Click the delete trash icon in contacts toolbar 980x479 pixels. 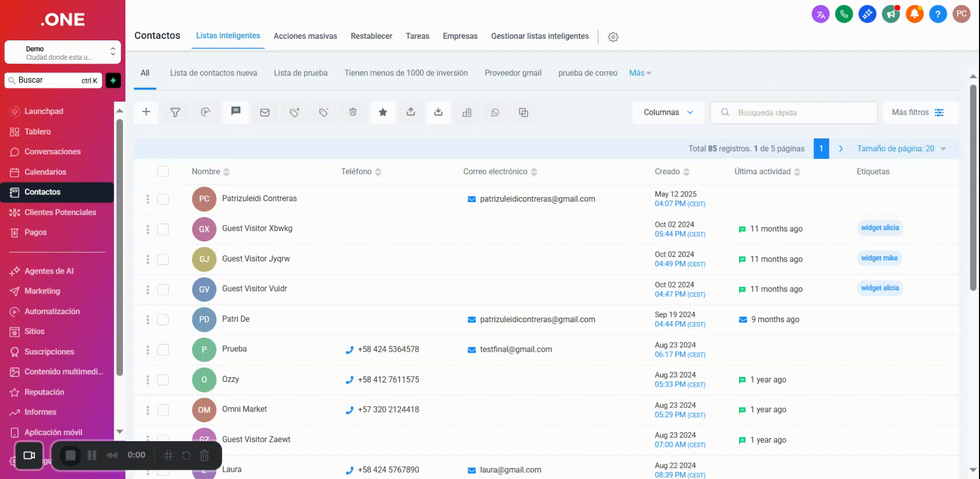(353, 112)
